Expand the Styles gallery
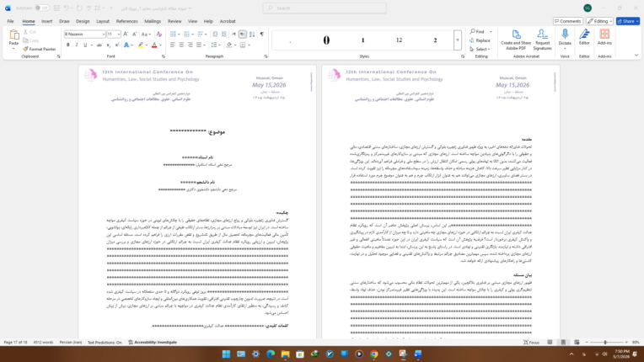 pyautogui.click(x=457, y=40)
